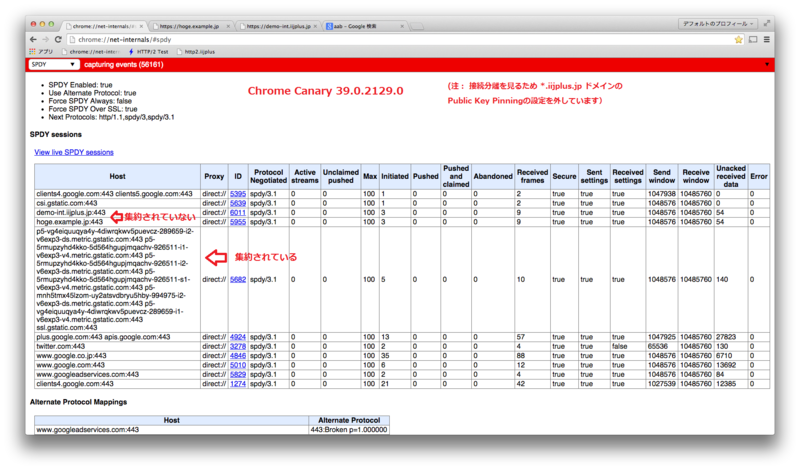This screenshot has width=800, height=470.
Task: Open session ID 5829 for googleadservices
Action: 238,375
